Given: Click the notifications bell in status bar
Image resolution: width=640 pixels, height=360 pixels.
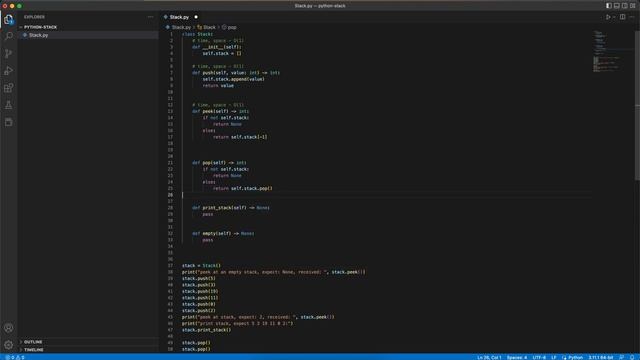Looking at the screenshot, I should 632,357.
